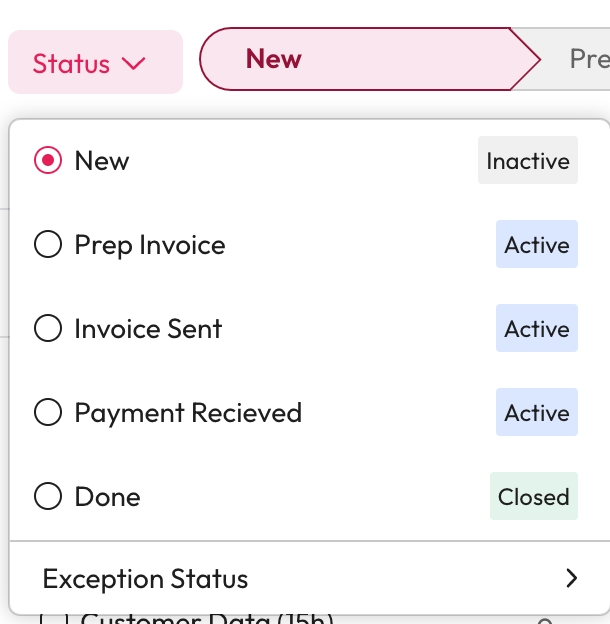Screen dimensions: 610x624
Task: Click the green Closed badge beside Done
Action: click(x=534, y=497)
